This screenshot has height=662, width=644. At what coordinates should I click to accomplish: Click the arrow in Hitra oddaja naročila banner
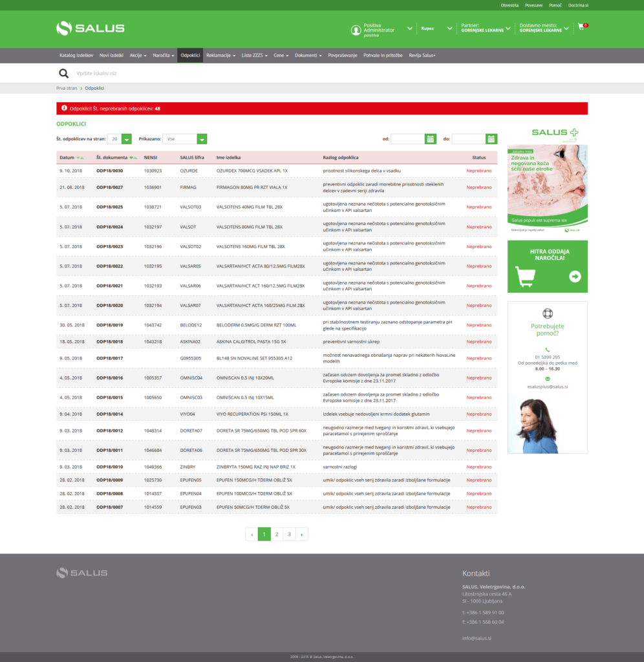(575, 277)
